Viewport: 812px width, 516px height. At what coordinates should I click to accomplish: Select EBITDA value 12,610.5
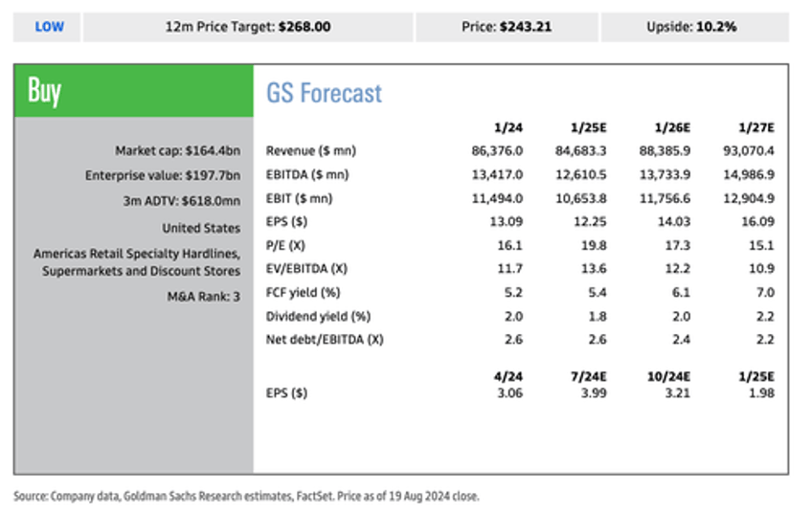pyautogui.click(x=581, y=174)
